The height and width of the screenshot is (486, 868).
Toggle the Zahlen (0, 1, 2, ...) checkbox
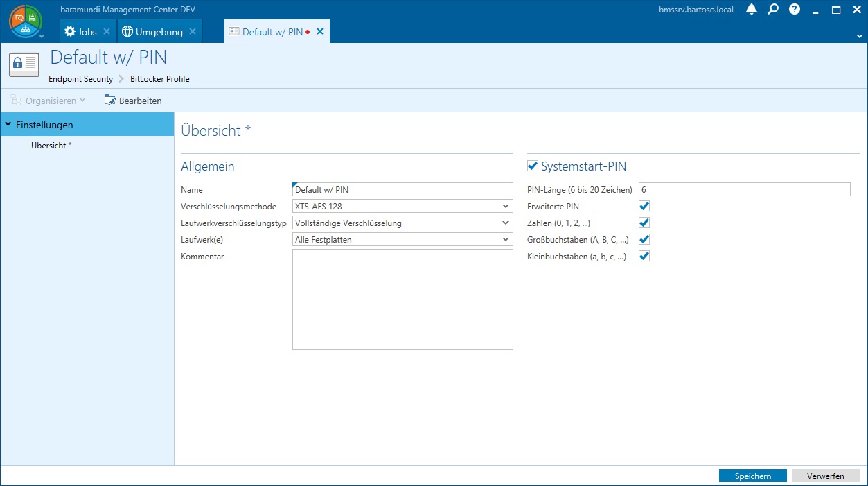pyautogui.click(x=644, y=223)
